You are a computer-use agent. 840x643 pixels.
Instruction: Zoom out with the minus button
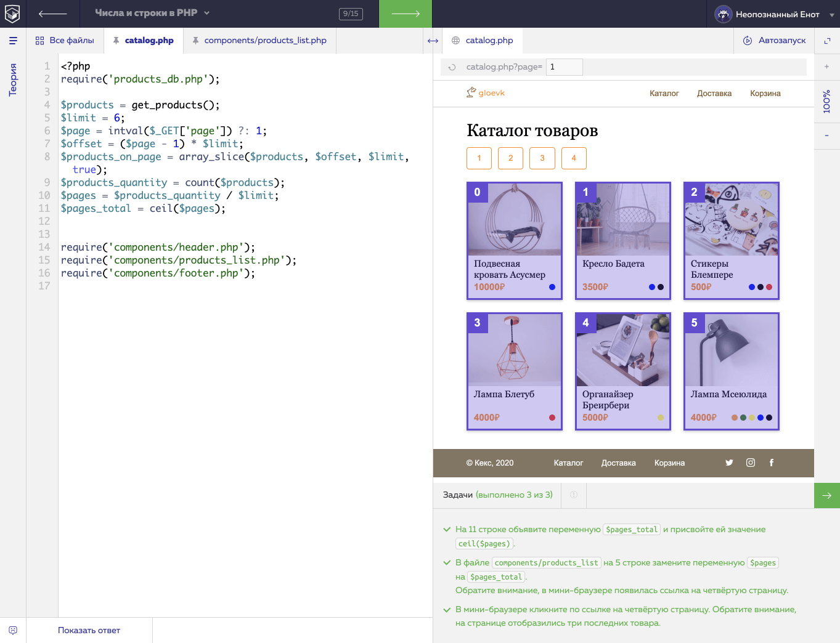[827, 135]
